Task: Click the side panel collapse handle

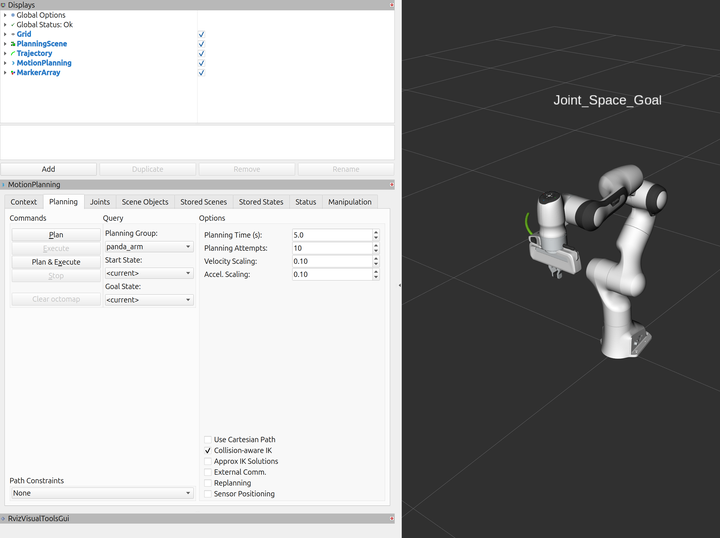Action: pyautogui.click(x=399, y=285)
